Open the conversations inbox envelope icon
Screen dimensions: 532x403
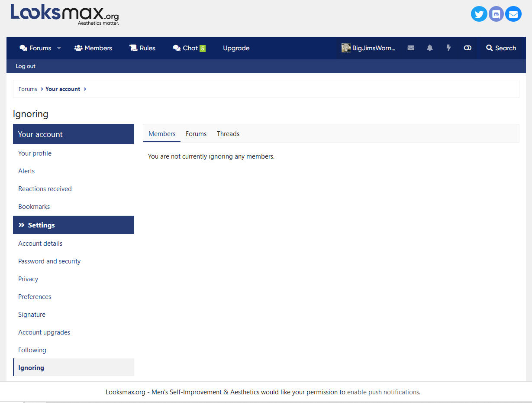coord(411,48)
